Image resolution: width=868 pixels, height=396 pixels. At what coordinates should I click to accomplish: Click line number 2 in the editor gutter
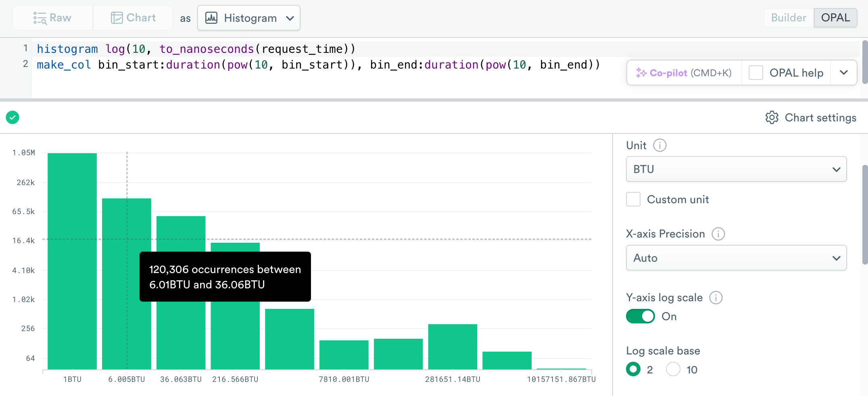25,64
